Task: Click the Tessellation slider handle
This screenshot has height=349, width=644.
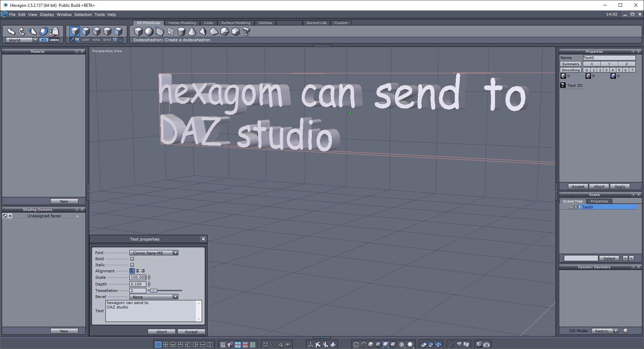Action: (153, 291)
